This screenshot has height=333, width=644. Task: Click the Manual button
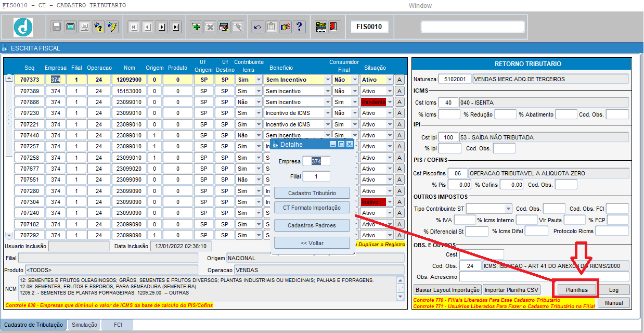pyautogui.click(x=614, y=302)
